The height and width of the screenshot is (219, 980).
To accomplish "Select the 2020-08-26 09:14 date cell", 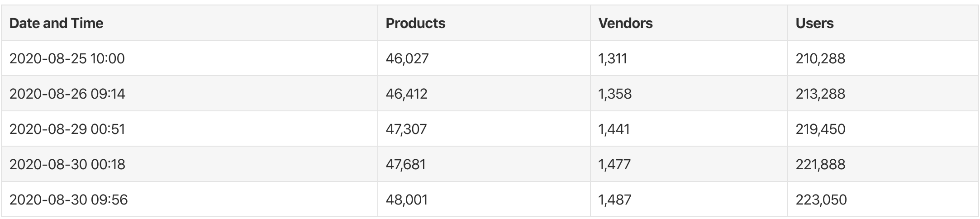I will [x=67, y=94].
